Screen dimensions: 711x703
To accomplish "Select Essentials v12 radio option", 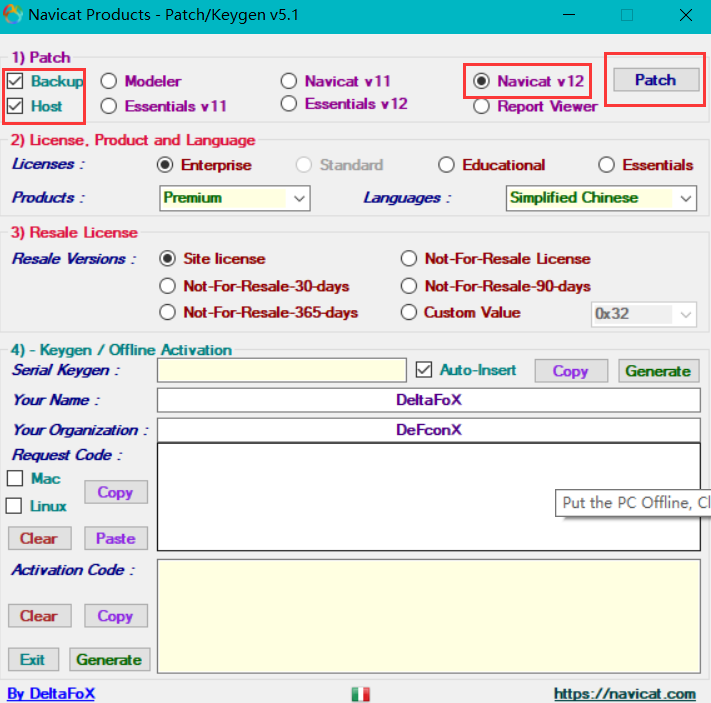I will (x=289, y=104).
